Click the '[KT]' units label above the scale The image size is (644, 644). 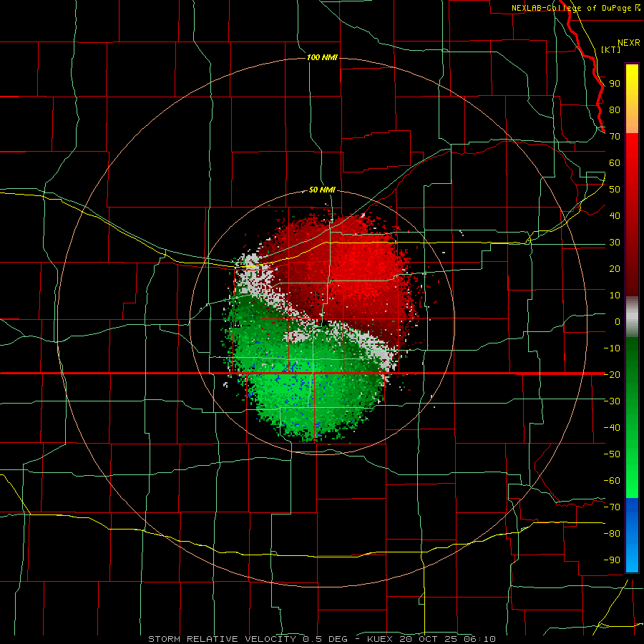[610, 49]
